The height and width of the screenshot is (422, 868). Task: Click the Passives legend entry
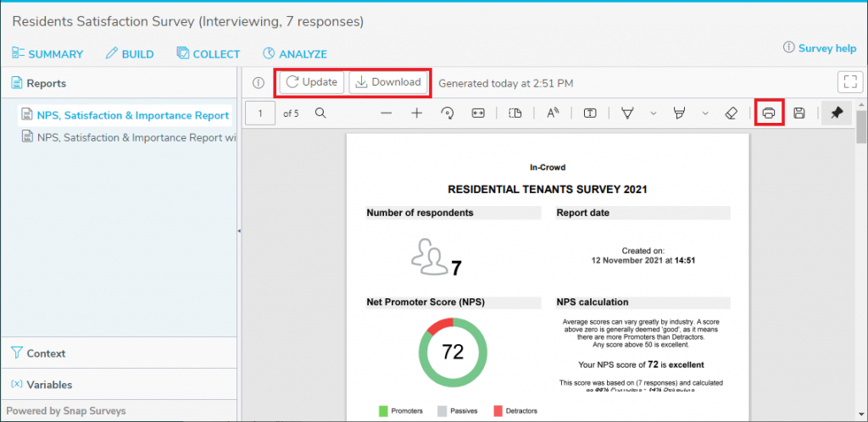click(x=457, y=411)
